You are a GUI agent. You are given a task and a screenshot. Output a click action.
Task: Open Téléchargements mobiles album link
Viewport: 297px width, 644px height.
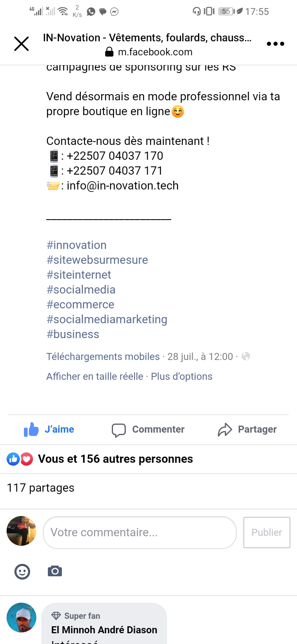pyautogui.click(x=103, y=356)
